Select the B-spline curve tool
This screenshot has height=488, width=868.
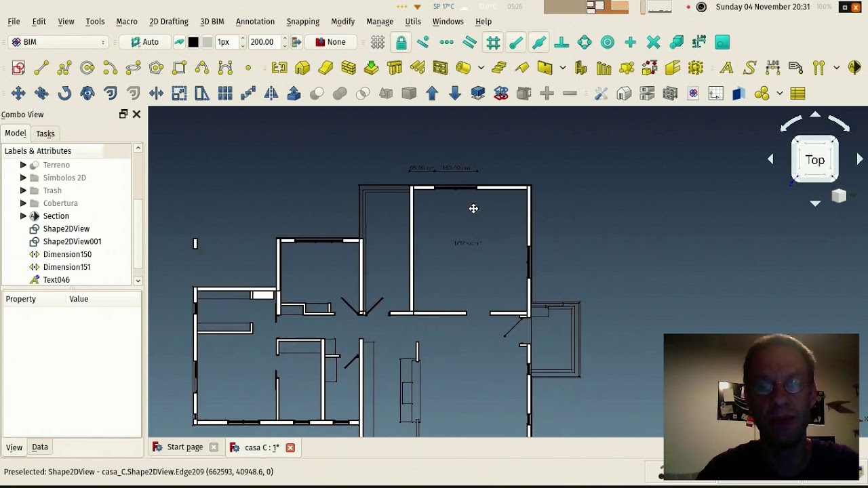[202, 68]
